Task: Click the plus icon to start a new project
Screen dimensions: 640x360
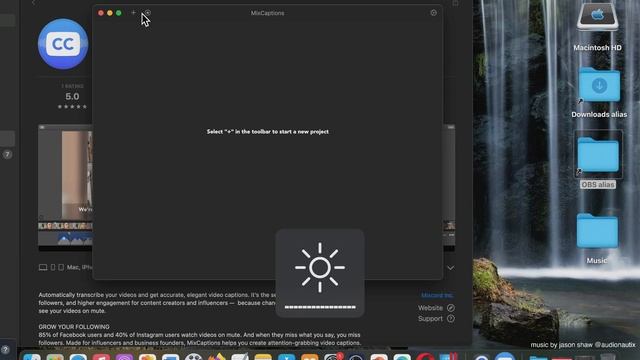Action: point(133,13)
